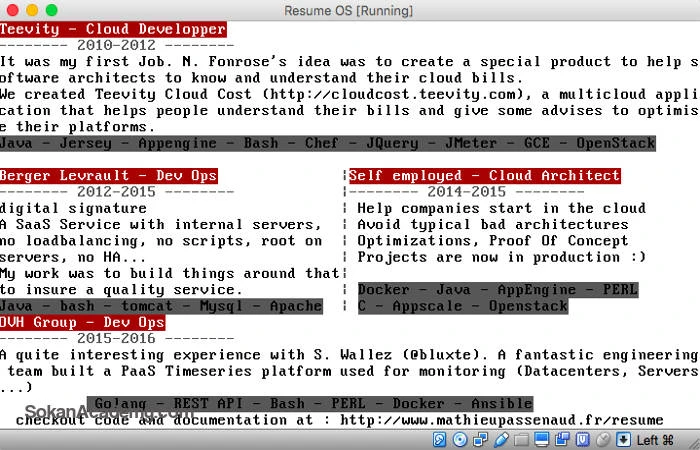Open the mathieupassenaud.fr/resume link

pos(501,420)
